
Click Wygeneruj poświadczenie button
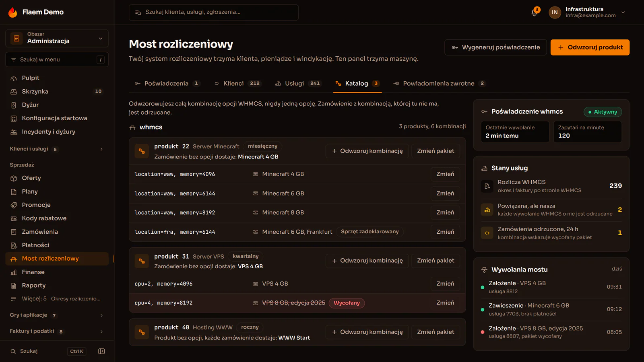496,47
